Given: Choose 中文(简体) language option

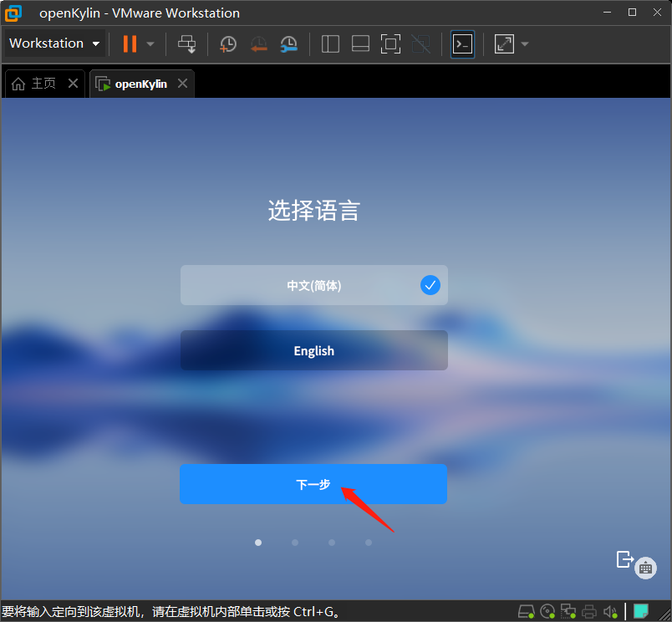Looking at the screenshot, I should [314, 285].
